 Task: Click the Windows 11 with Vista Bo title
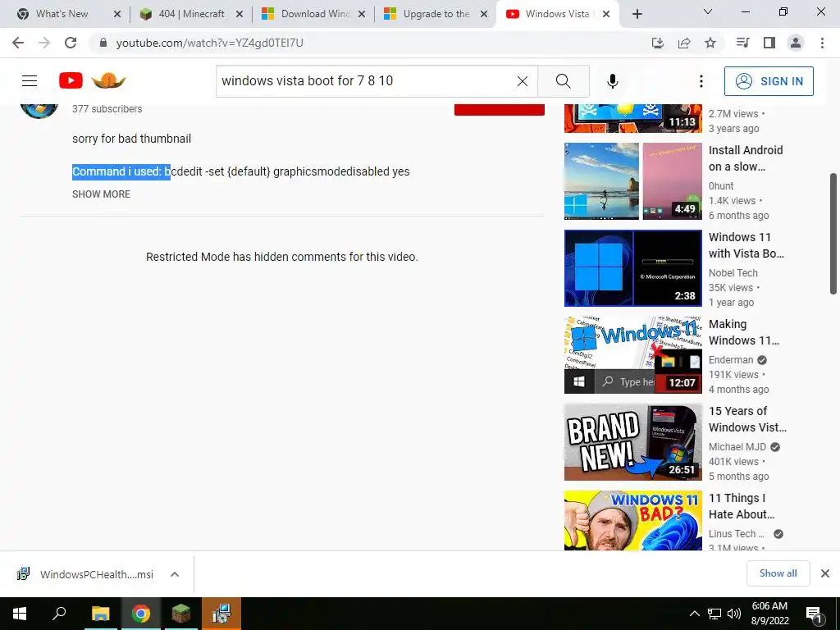click(x=746, y=244)
